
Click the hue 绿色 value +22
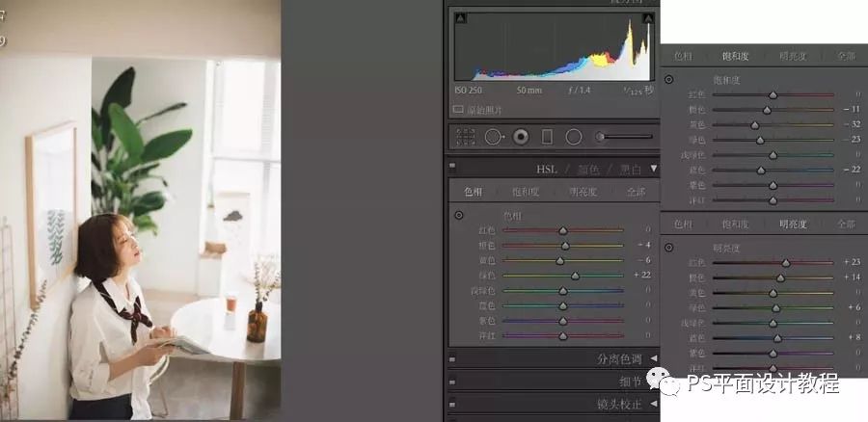[x=642, y=275]
